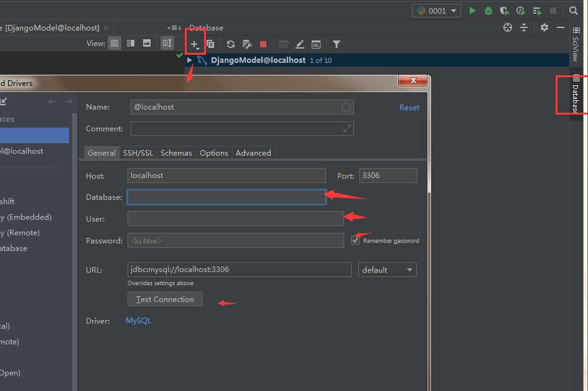Click the stop process square in top toolbar

click(x=553, y=11)
